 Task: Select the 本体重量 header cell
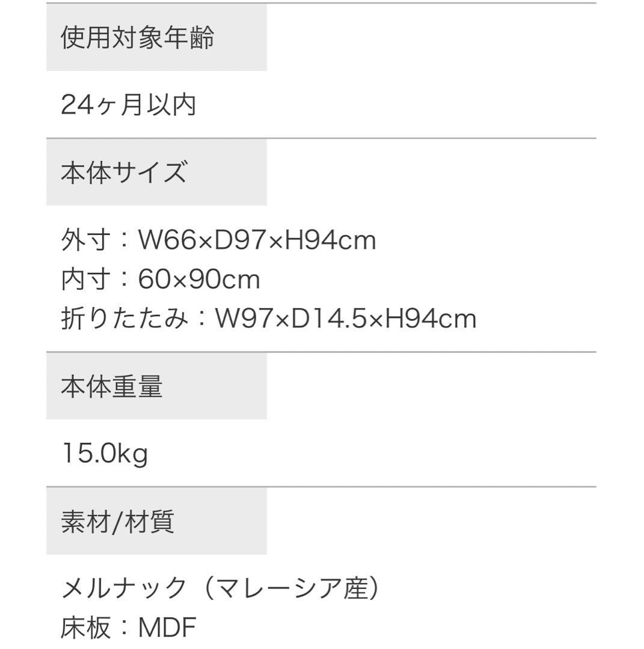point(156,386)
